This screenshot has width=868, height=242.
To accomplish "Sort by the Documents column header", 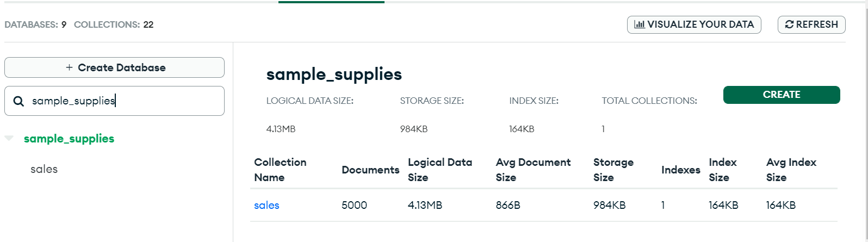I will click(x=370, y=170).
